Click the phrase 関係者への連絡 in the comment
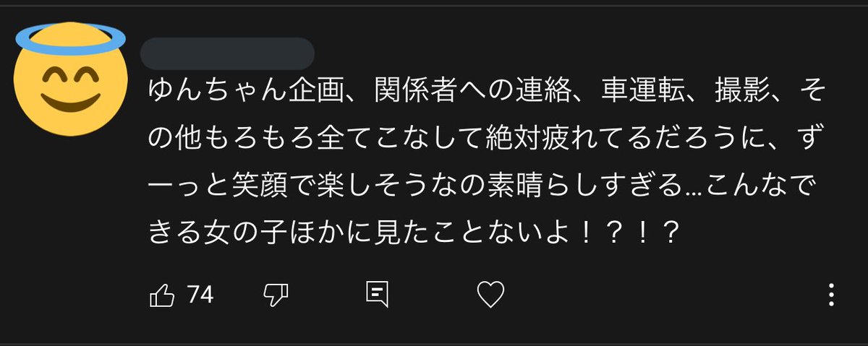This screenshot has width=868, height=346. pyautogui.click(x=472, y=92)
